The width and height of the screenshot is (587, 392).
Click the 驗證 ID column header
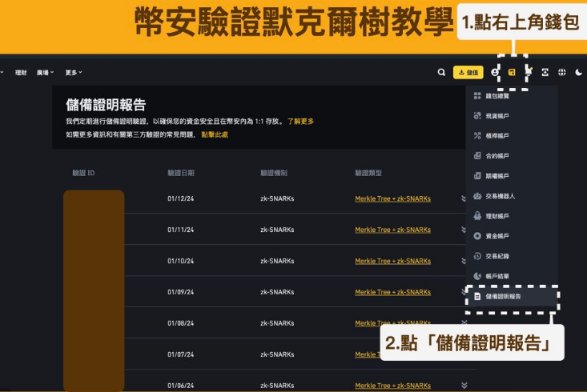click(x=83, y=173)
